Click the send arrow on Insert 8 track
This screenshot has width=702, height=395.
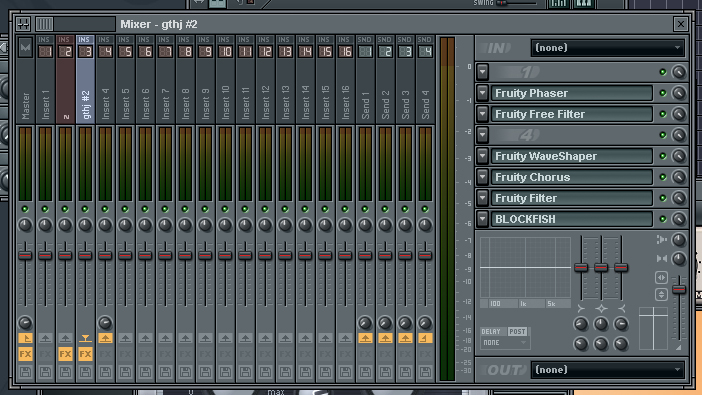pyautogui.click(x=185, y=339)
